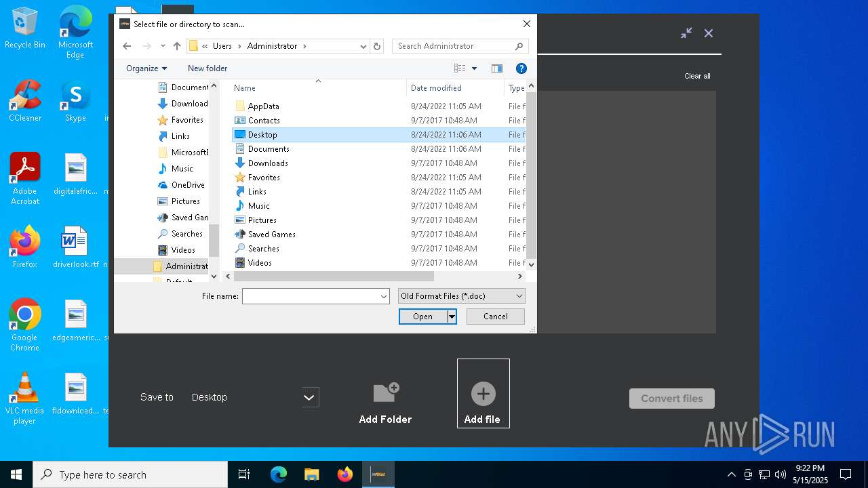The height and width of the screenshot is (488, 868).
Task: Click the horizontal scrollbar of file list
Action: (x=334, y=277)
